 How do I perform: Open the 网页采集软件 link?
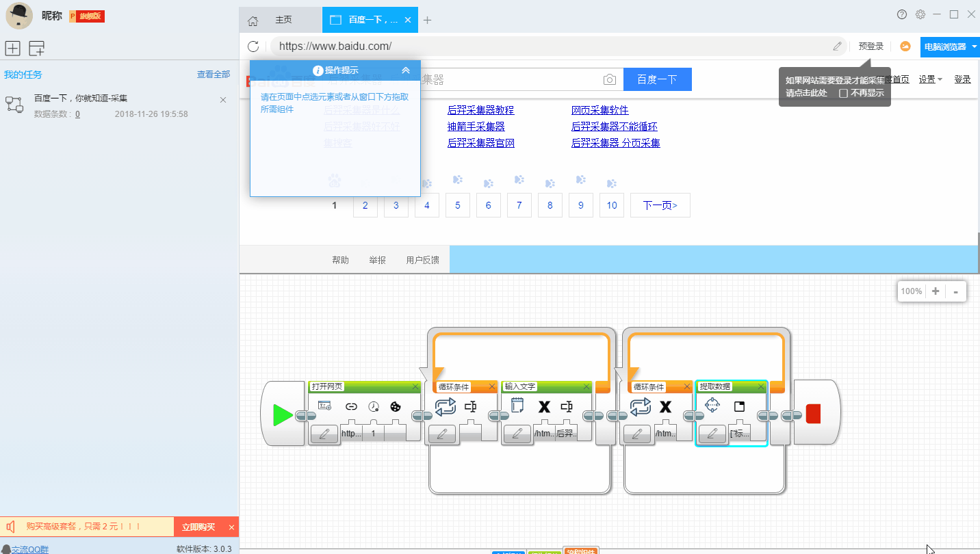(x=600, y=110)
